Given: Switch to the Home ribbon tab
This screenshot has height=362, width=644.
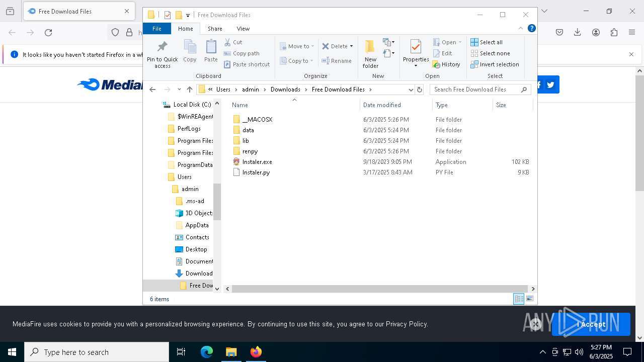Looking at the screenshot, I should (186, 29).
